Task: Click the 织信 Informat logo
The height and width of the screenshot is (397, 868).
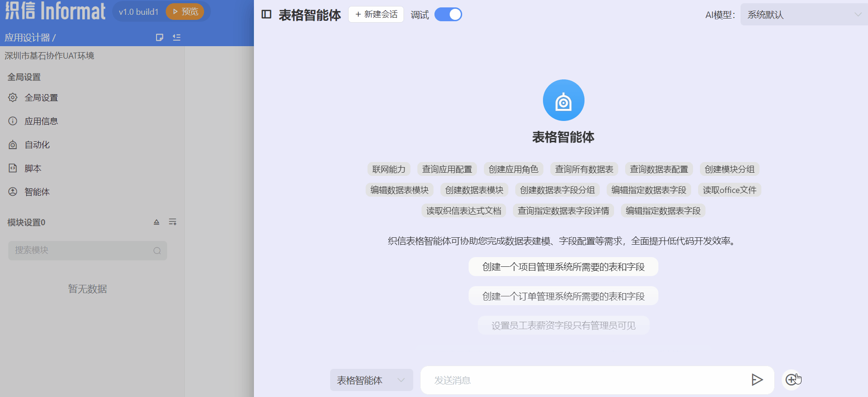Action: (x=55, y=11)
